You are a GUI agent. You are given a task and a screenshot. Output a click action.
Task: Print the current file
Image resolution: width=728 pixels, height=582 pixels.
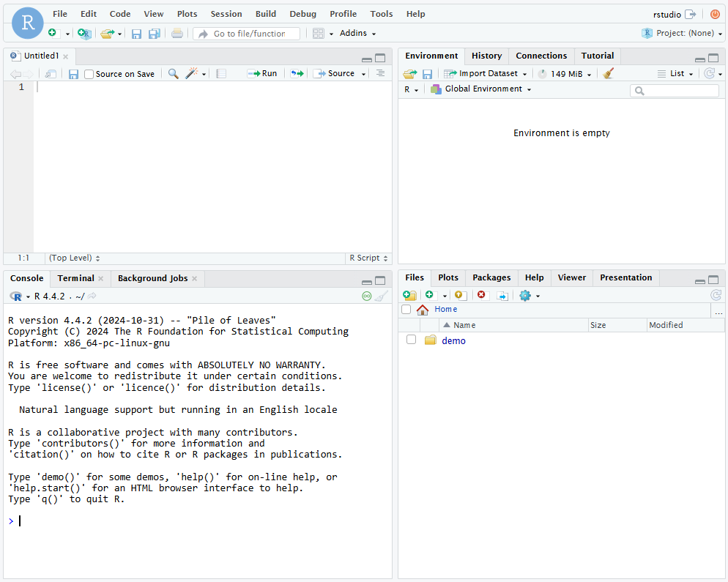click(177, 34)
